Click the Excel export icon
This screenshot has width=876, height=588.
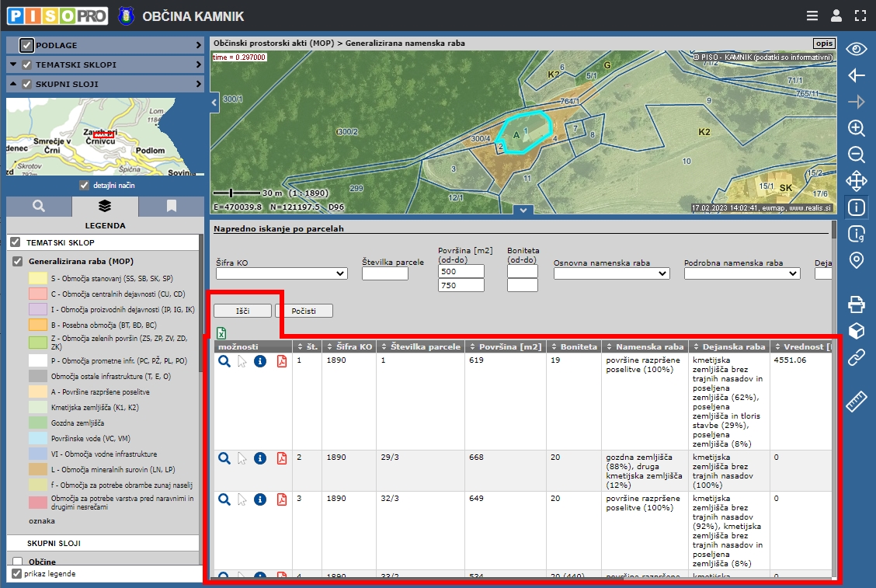click(x=221, y=332)
